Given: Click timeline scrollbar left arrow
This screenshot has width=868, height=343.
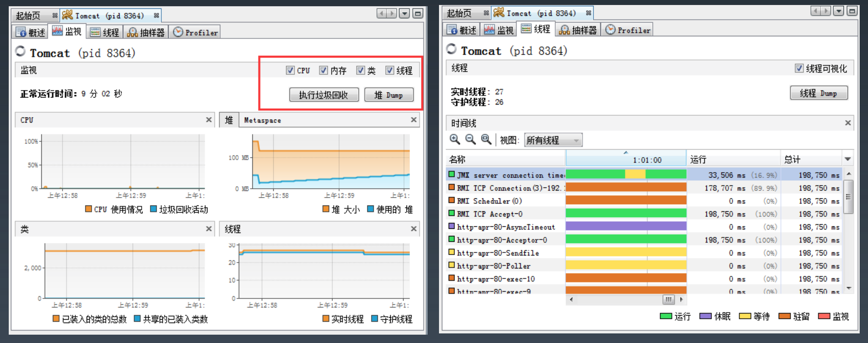Looking at the screenshot, I should 571,299.
